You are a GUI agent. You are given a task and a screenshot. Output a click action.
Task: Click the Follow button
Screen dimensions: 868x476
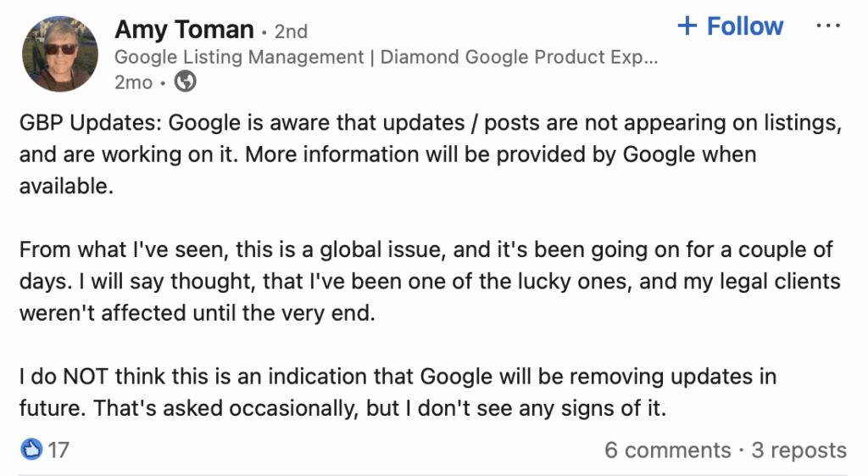731,26
